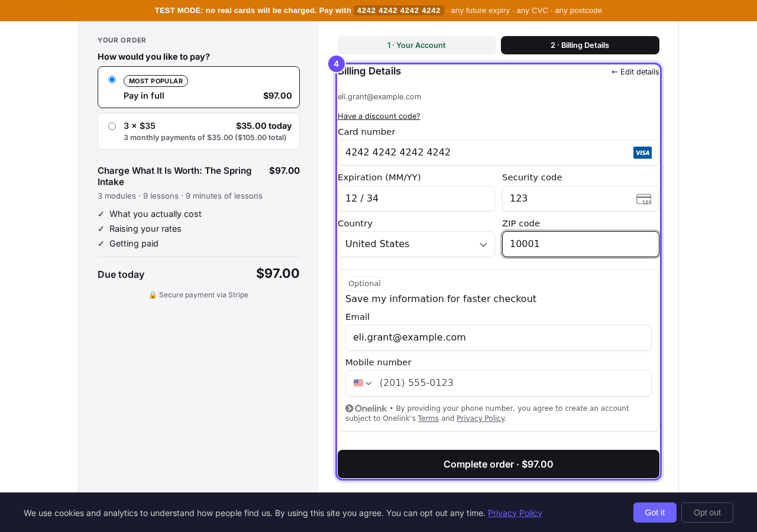The height and width of the screenshot is (532, 757).
Task: Open Onelink's Terms link
Action: pyautogui.click(x=428, y=419)
